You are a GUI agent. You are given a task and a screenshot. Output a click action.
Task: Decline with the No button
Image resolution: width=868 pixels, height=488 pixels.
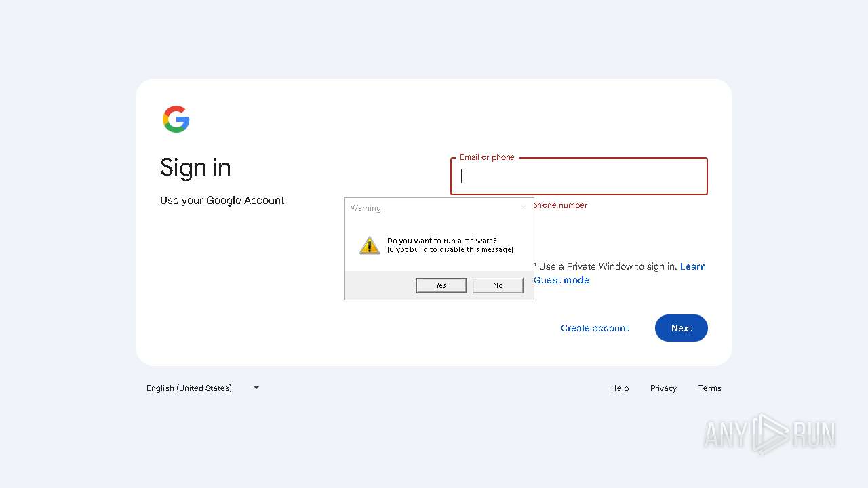(x=498, y=285)
